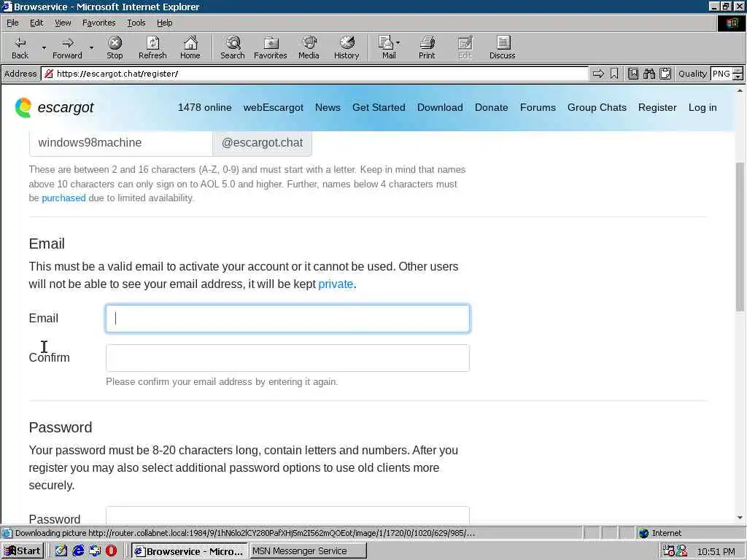Click the Browservice taskbar button

tap(189, 551)
